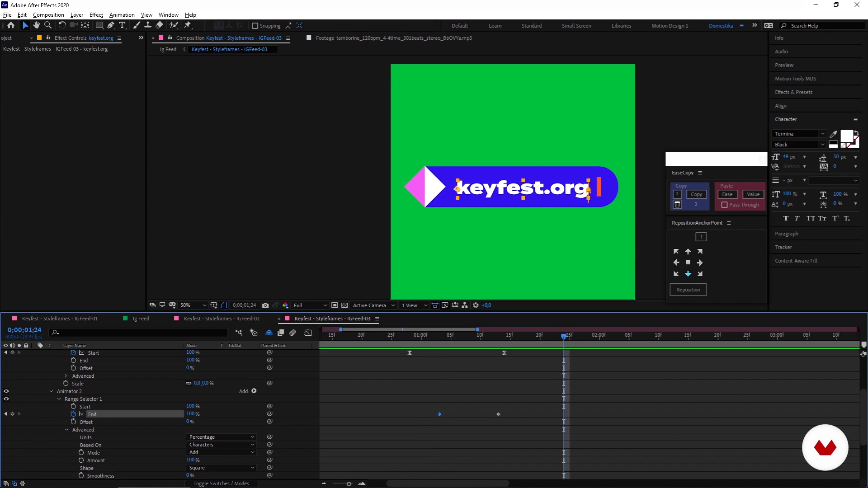Click the EaseCopy trash icon
The image size is (868, 488).
pos(677,205)
